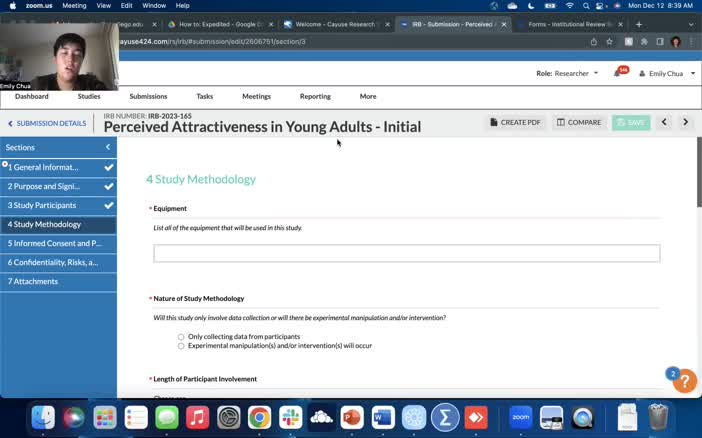
Task: Open Music app from the dock
Action: tap(197, 417)
